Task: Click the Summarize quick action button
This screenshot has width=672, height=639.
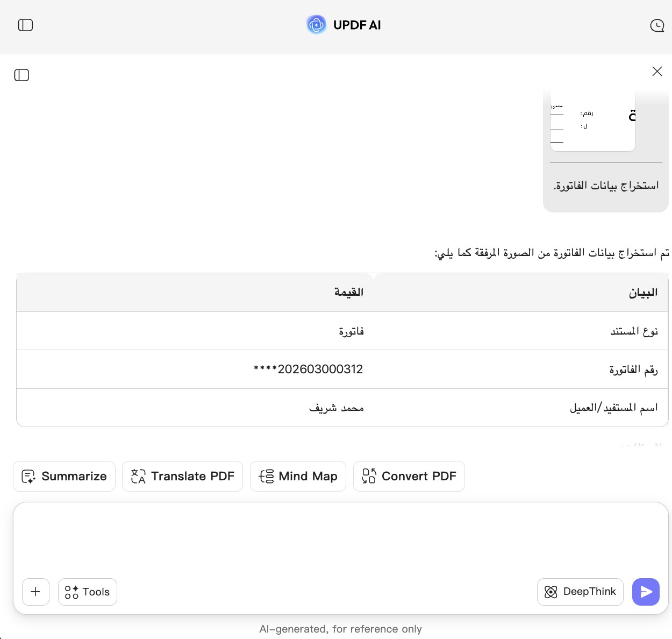Action: click(64, 476)
